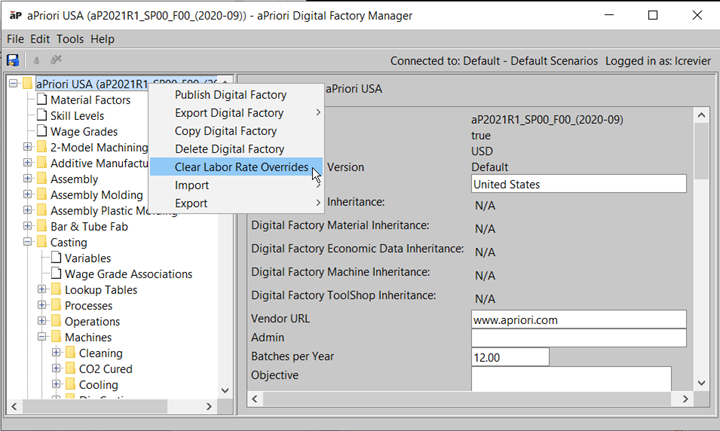Screen dimensions: 720x431
Task: Click the Objective text box
Action: click(x=571, y=379)
